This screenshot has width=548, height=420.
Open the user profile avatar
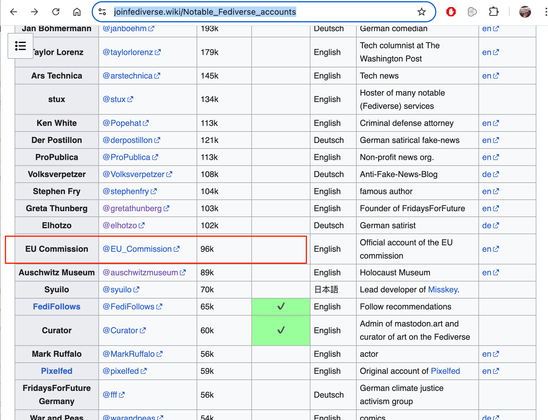525,12
